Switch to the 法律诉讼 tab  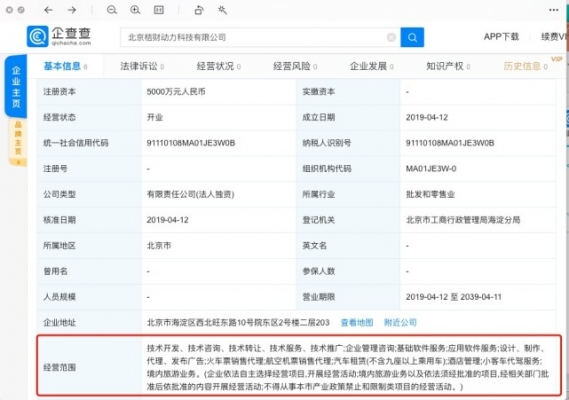tap(142, 66)
